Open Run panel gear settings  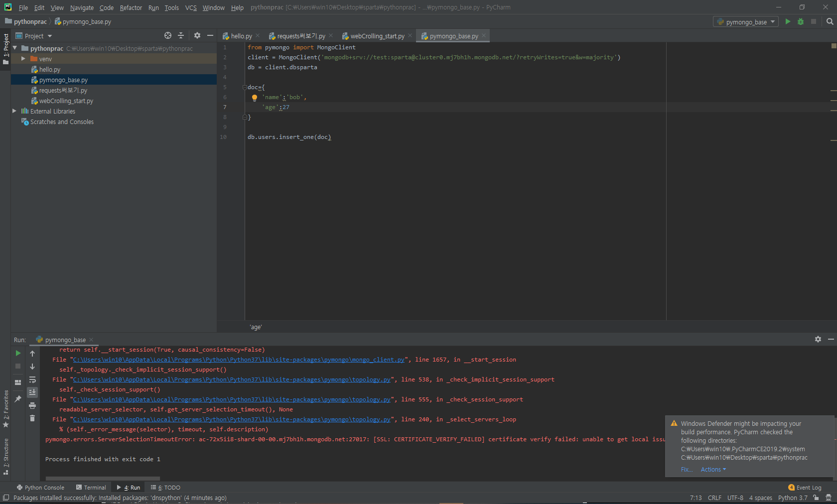point(818,339)
